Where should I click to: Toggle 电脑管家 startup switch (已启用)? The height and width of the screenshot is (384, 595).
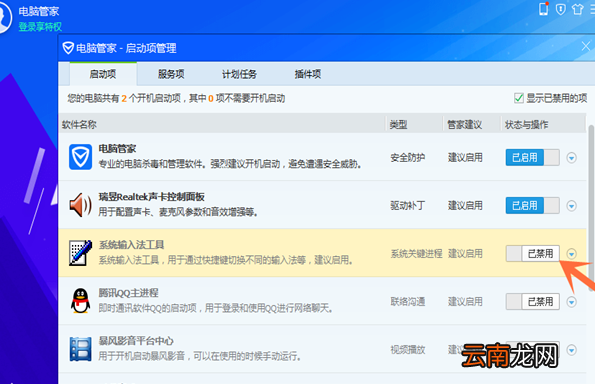tap(532, 157)
